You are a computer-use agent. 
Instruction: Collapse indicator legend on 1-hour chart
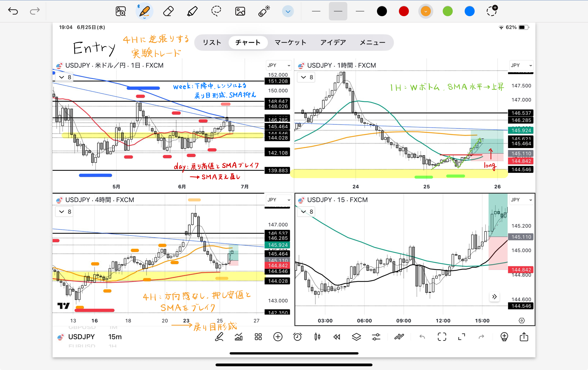[x=306, y=77]
